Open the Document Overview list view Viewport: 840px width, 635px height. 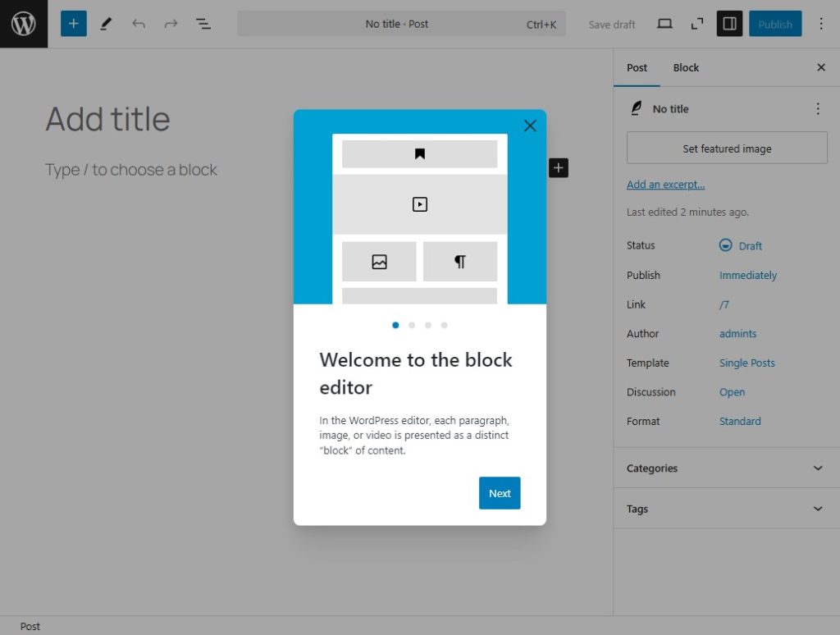coord(203,24)
